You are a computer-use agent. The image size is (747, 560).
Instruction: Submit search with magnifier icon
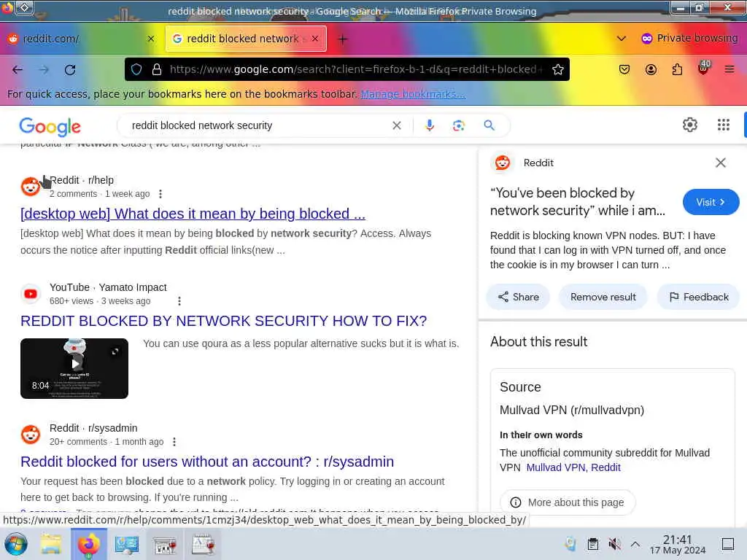[x=489, y=125]
